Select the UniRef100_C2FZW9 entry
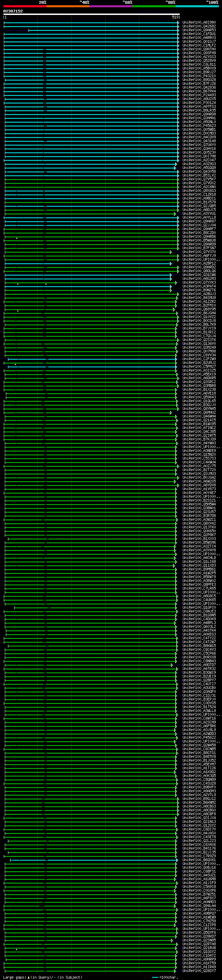222x980 pixels. (199, 359)
